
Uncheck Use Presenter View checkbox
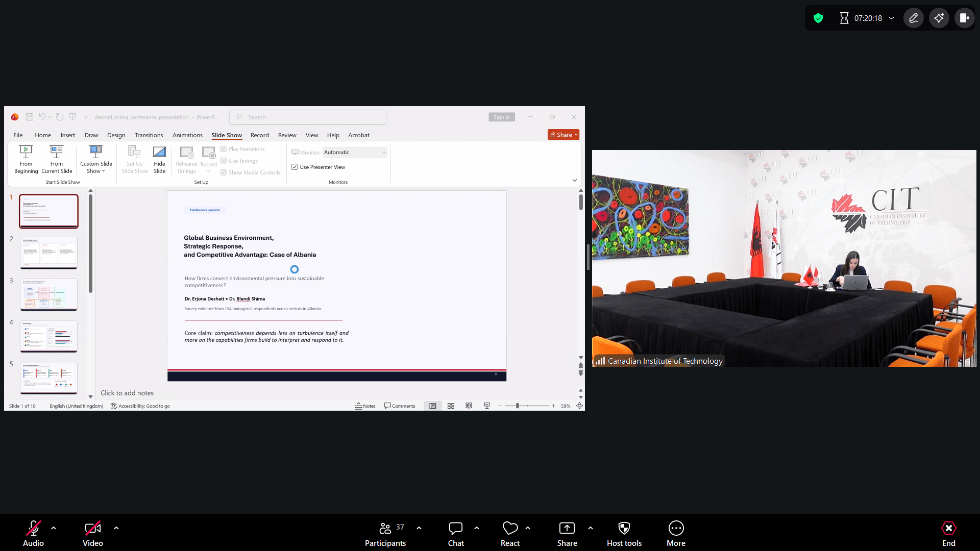[295, 167]
